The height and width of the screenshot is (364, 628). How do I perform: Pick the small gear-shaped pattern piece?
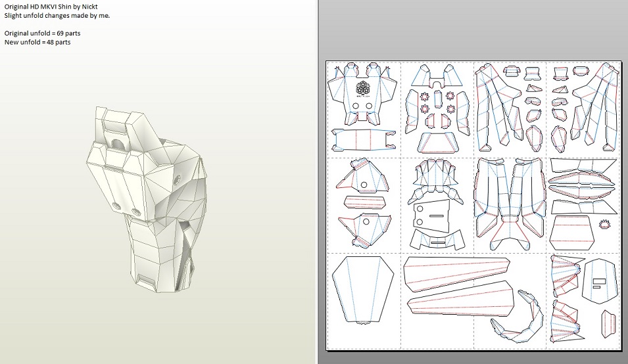click(x=605, y=224)
